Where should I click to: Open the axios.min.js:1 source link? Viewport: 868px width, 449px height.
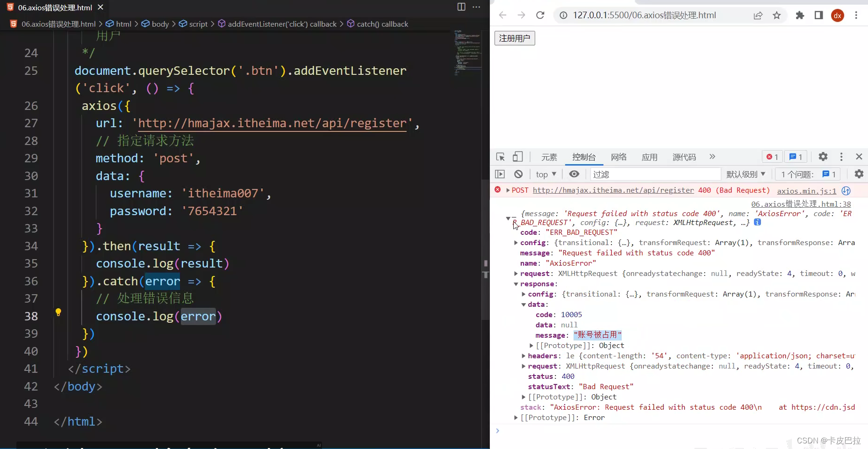[x=807, y=190]
